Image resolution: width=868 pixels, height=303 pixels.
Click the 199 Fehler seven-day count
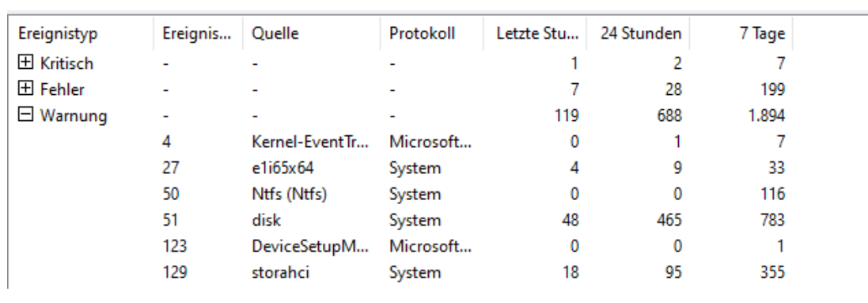coord(772,89)
